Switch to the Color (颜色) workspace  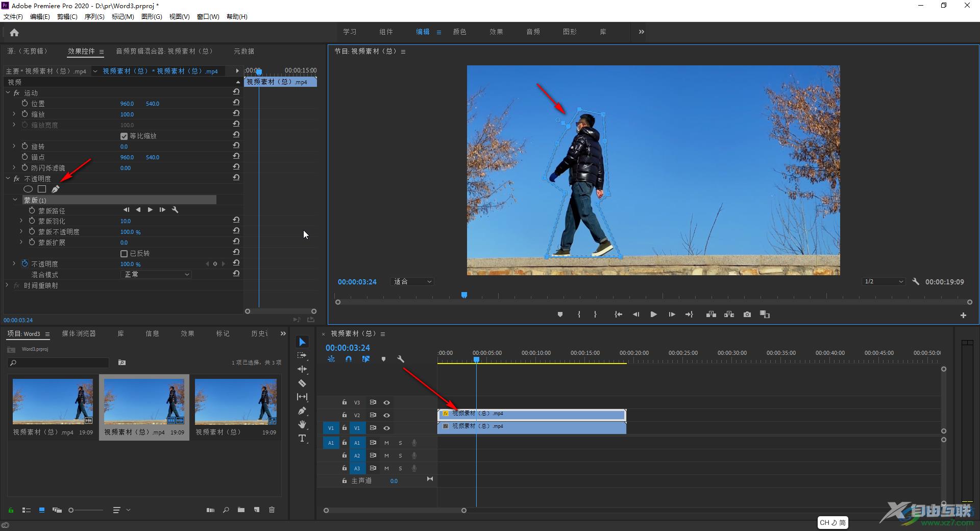[x=459, y=32]
